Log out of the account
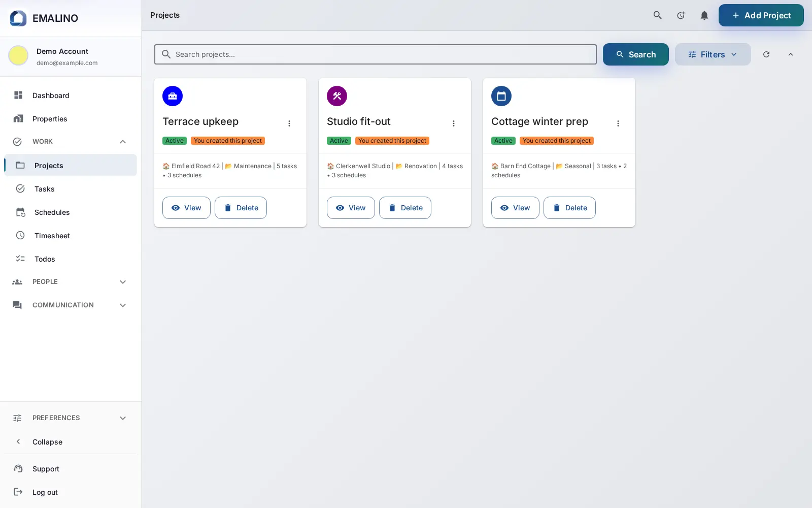 [x=71, y=492]
